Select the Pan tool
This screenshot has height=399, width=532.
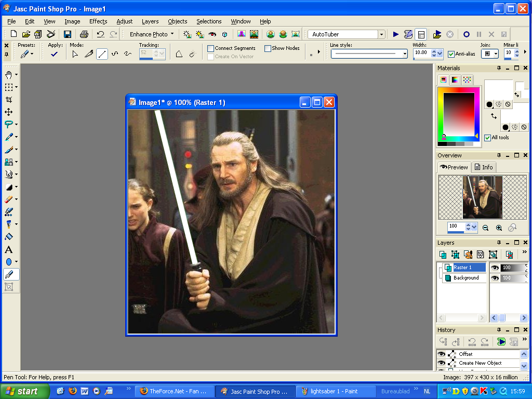click(x=9, y=74)
